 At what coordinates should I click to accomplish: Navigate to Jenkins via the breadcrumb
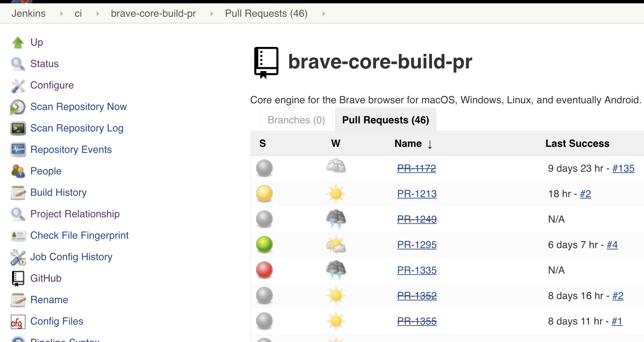(29, 13)
